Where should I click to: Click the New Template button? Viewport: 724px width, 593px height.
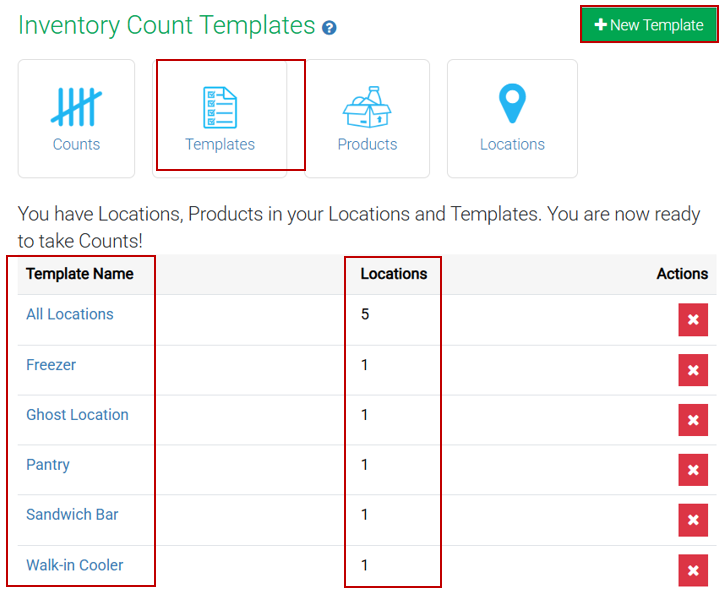[x=649, y=25]
